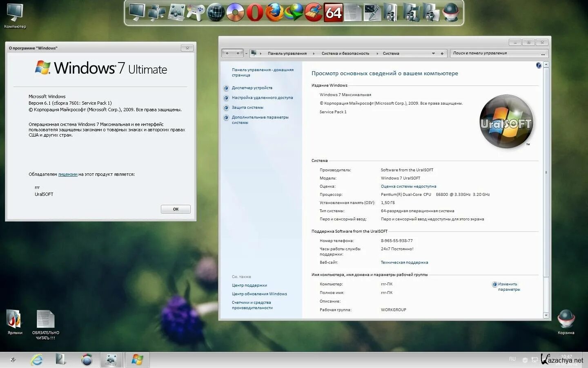The image size is (588, 368).
Task: Open the ОБЯЗАТЕЛЬНО ЧИТАТЬ text file
Action: [46, 325]
